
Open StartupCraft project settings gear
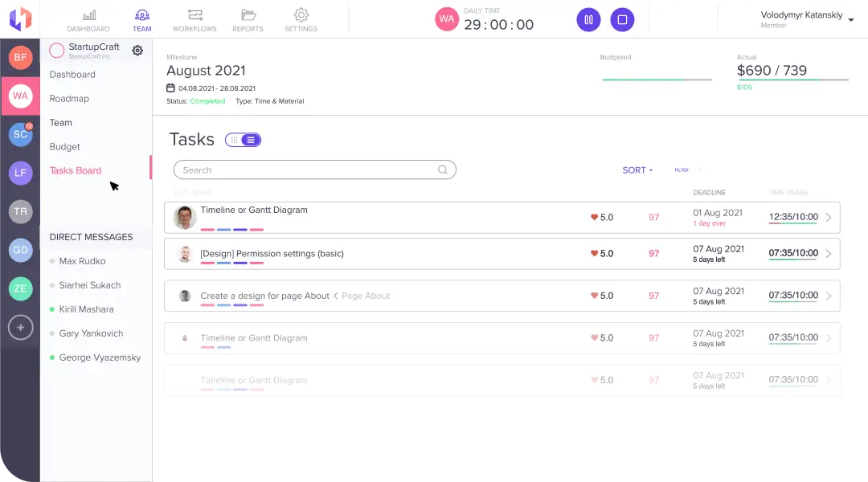(x=137, y=51)
